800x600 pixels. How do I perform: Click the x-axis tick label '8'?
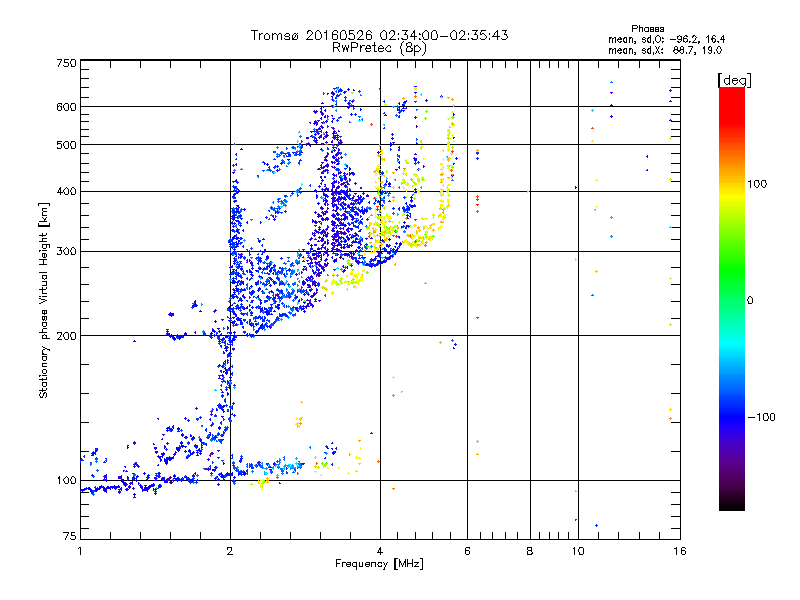coord(530,551)
